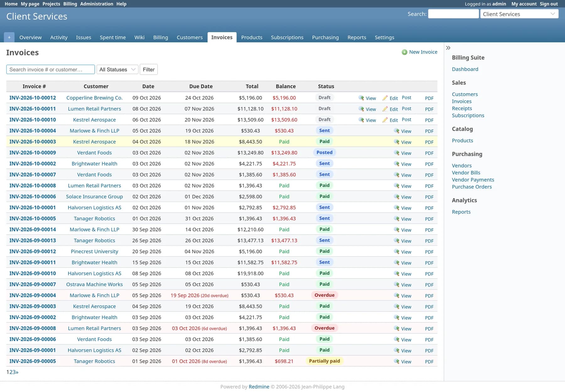Open invoice INV-2026-09-00013
Image resolution: width=565 pixels, height=392 pixels.
click(x=33, y=241)
